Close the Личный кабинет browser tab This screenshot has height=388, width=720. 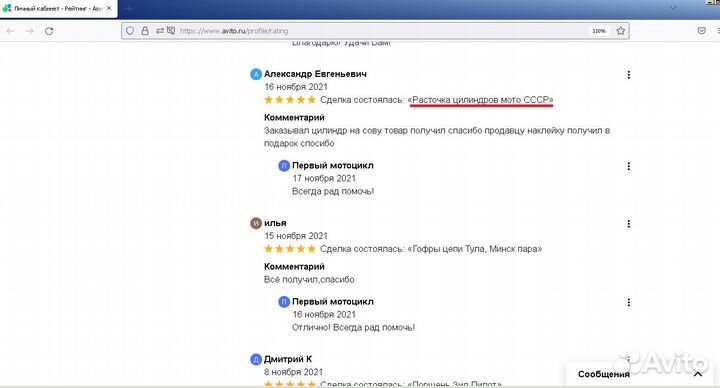[109, 8]
